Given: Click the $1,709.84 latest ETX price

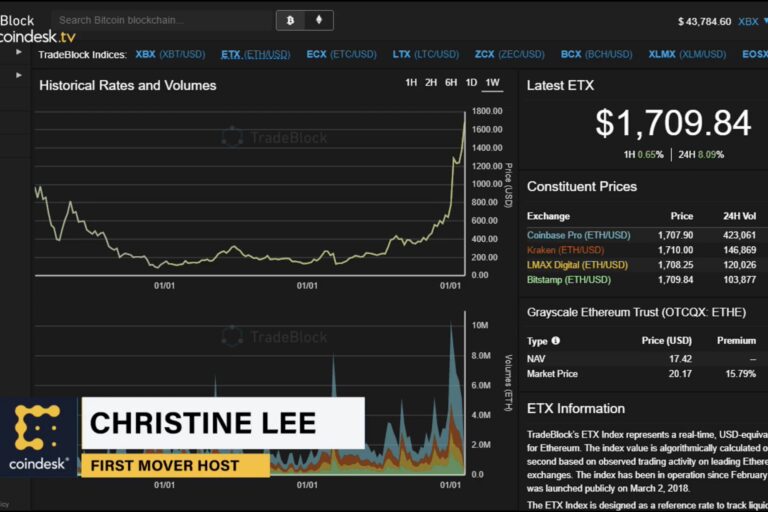Looking at the screenshot, I should pyautogui.click(x=673, y=122).
